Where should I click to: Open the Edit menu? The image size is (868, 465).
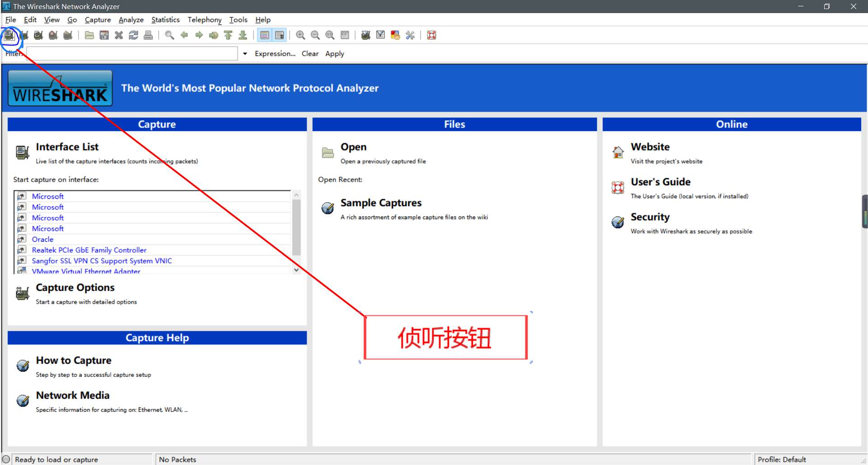(x=30, y=20)
